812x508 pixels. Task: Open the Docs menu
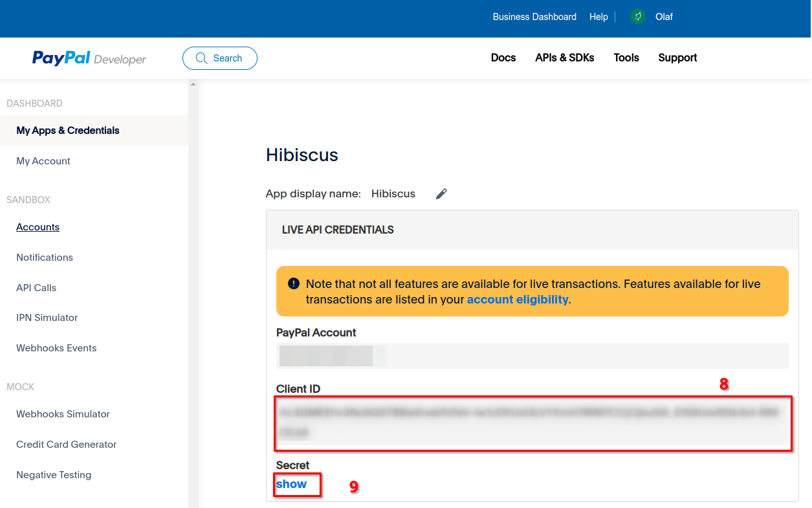coord(503,58)
